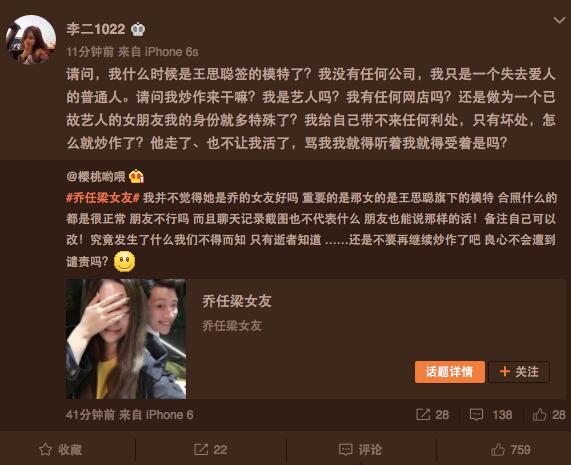
Task: Click the 话题详情 button
Action: (x=450, y=372)
